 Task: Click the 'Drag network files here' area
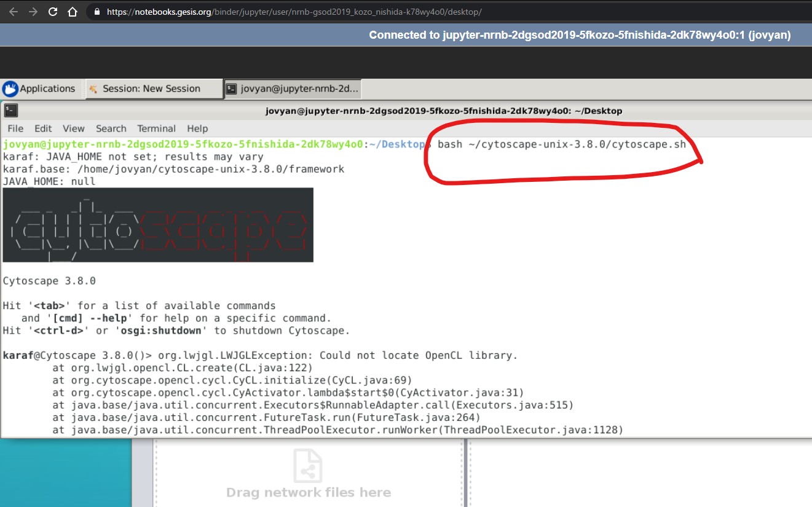(309, 492)
